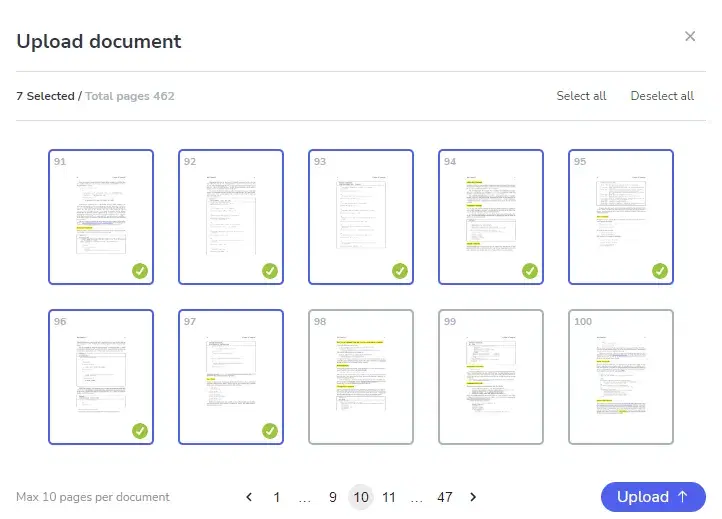
Task: Click "7 Selected" count text
Action: point(45,96)
